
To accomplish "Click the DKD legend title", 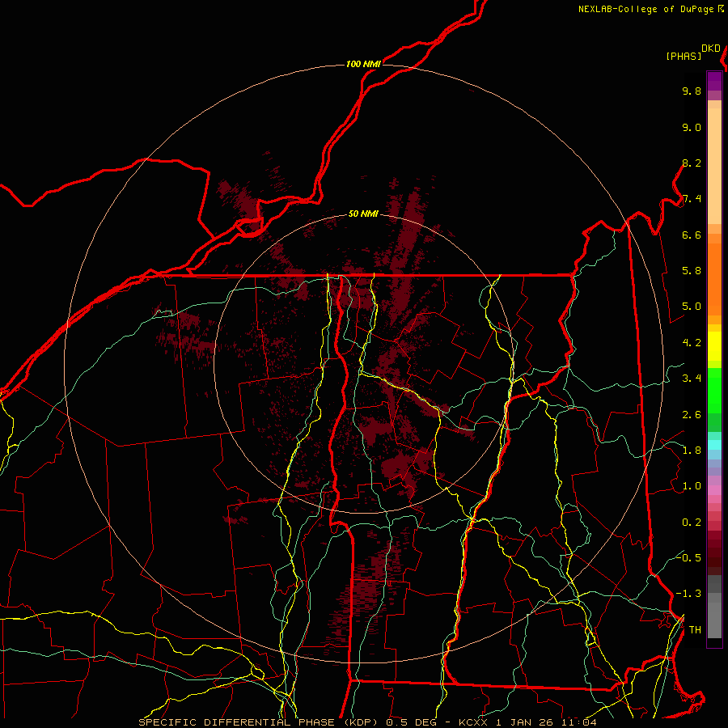I will pos(711,49).
